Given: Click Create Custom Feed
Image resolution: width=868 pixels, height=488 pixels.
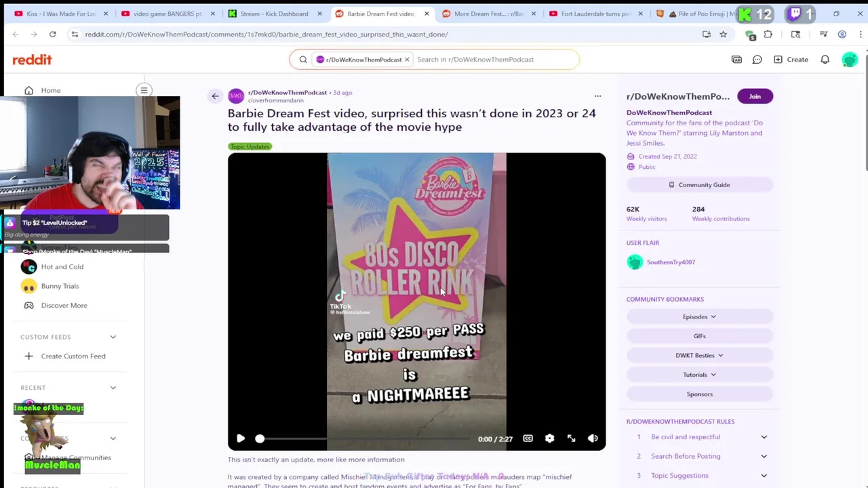Looking at the screenshot, I should click(73, 356).
